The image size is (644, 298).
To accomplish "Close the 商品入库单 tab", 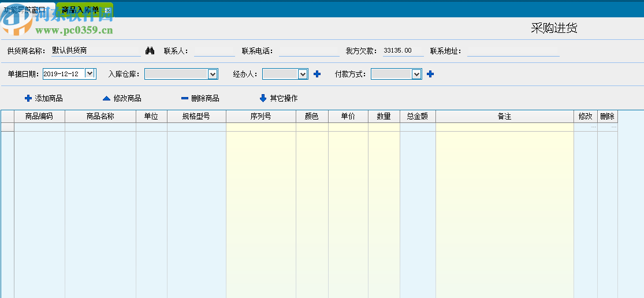I will pyautogui.click(x=107, y=10).
